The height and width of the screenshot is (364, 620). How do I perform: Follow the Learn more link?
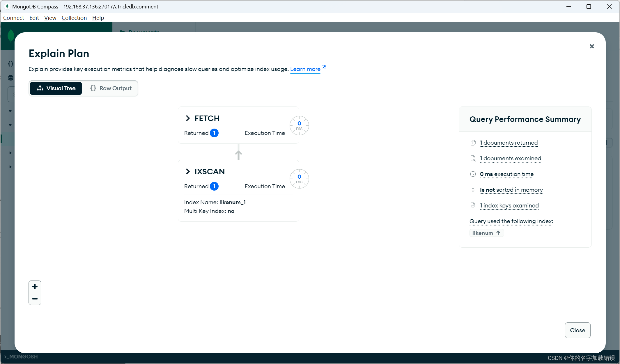[305, 69]
